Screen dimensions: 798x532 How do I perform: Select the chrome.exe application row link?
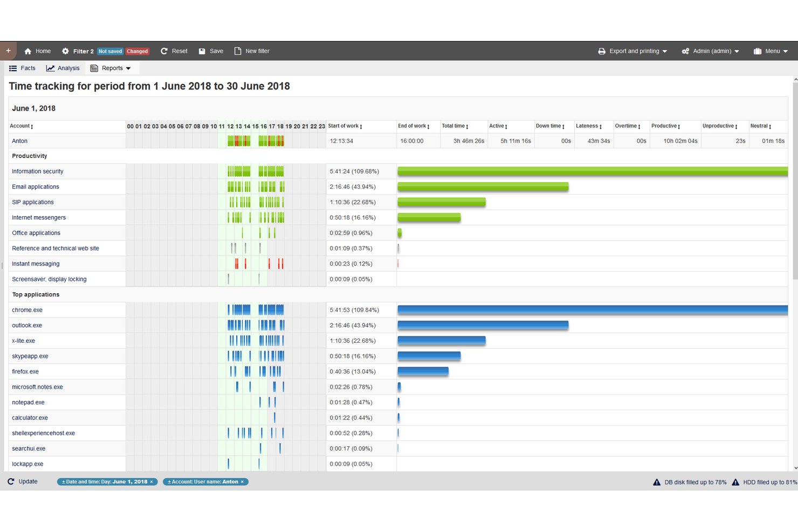[27, 310]
